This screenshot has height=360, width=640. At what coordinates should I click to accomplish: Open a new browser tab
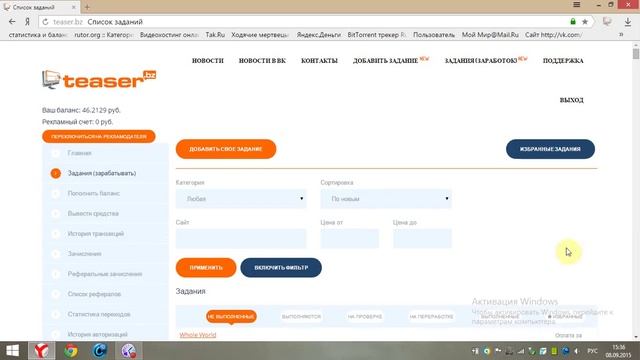87,7
